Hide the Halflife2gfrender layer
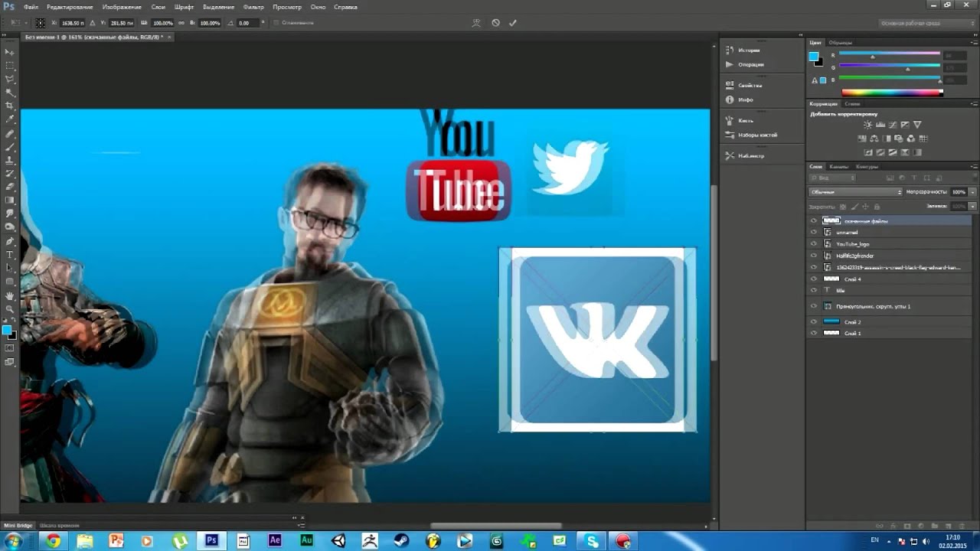980x551 pixels. [814, 256]
